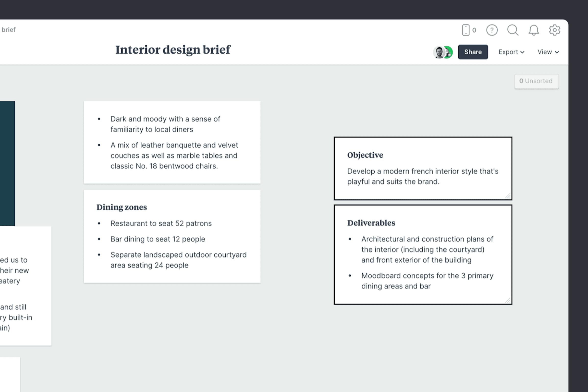
Task: Open the Export chevron arrow
Action: coord(523,52)
